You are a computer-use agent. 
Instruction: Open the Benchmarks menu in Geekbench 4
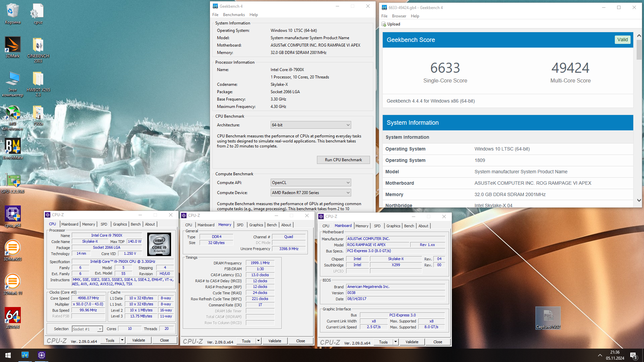pyautogui.click(x=234, y=15)
